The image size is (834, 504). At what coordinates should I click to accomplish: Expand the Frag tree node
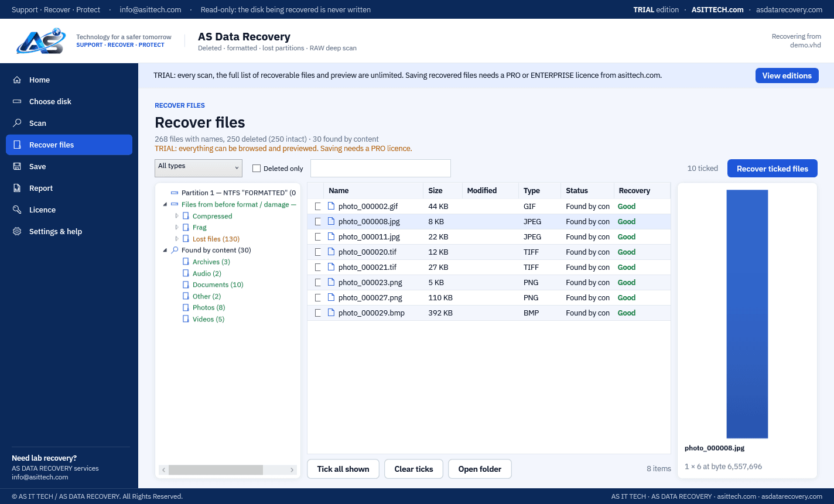pos(177,228)
